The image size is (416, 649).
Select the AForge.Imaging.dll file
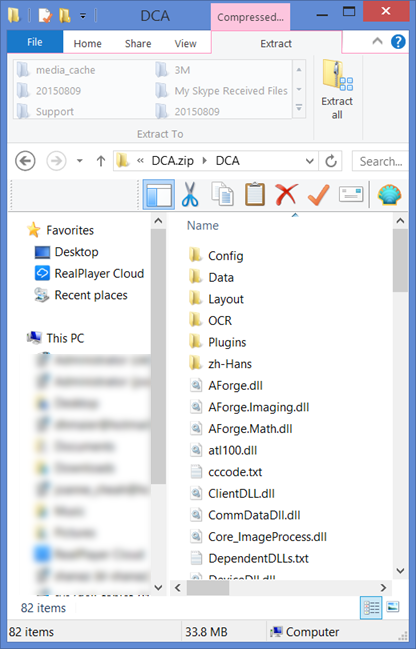[x=249, y=407]
